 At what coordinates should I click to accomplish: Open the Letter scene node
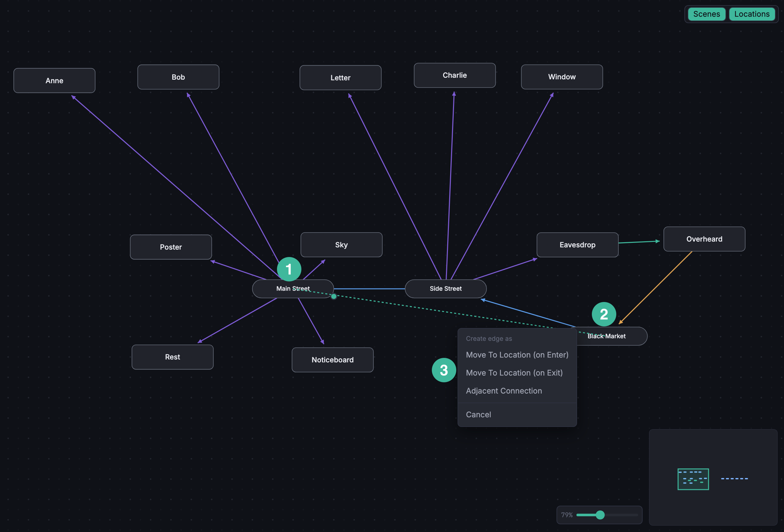[x=340, y=78]
